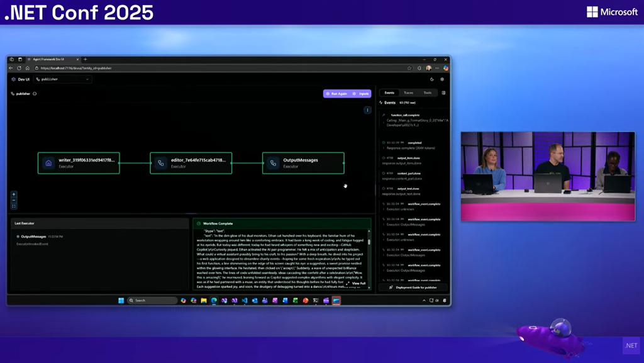Image resolution: width=644 pixels, height=363 pixels.
Task: Open View Full for workflow output
Action: click(355, 284)
